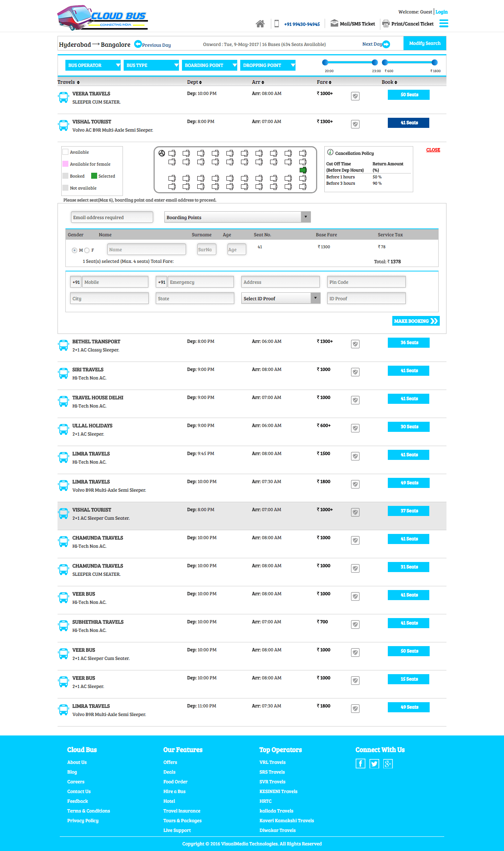Click bus icon beside Subhethra Travels
504x851 pixels.
pos(64,626)
